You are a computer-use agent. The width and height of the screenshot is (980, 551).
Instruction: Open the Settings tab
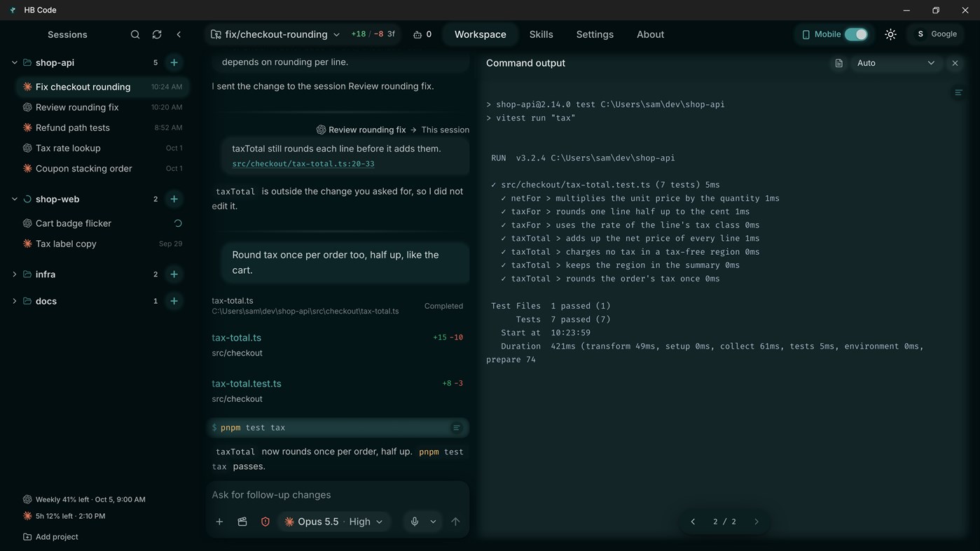click(595, 34)
